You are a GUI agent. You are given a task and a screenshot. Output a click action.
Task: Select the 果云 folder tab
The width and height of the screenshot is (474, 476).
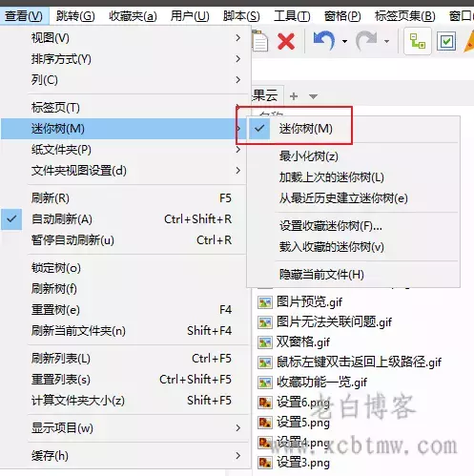click(x=267, y=95)
